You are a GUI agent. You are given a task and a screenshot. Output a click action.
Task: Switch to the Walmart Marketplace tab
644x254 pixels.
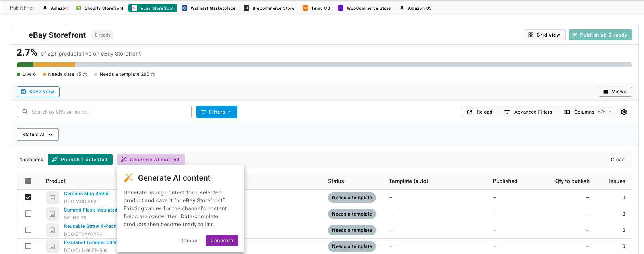coord(209,8)
